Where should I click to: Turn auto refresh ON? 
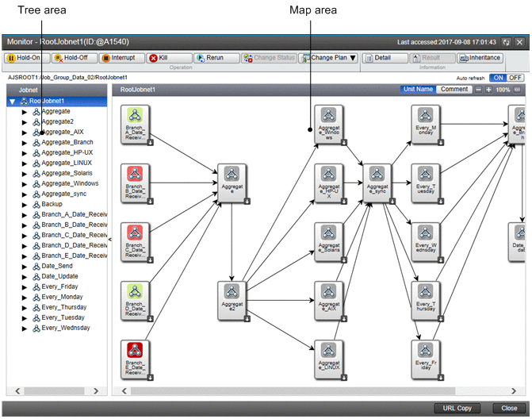point(498,78)
